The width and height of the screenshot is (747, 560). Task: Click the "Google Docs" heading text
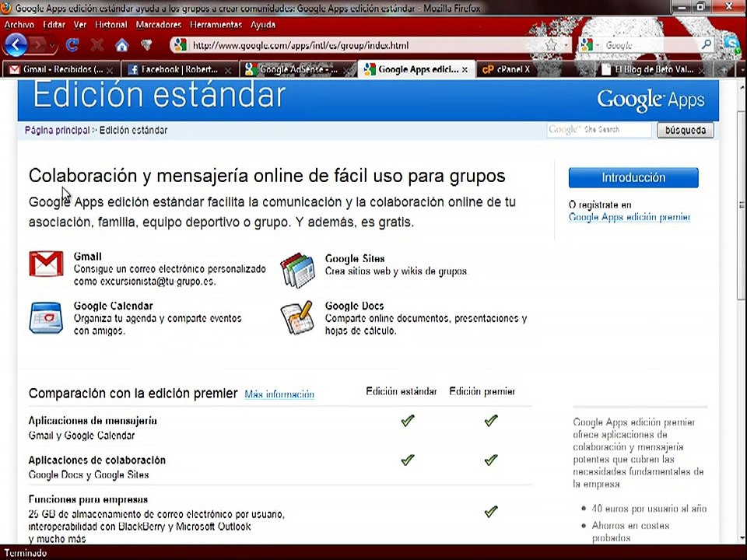pyautogui.click(x=355, y=306)
